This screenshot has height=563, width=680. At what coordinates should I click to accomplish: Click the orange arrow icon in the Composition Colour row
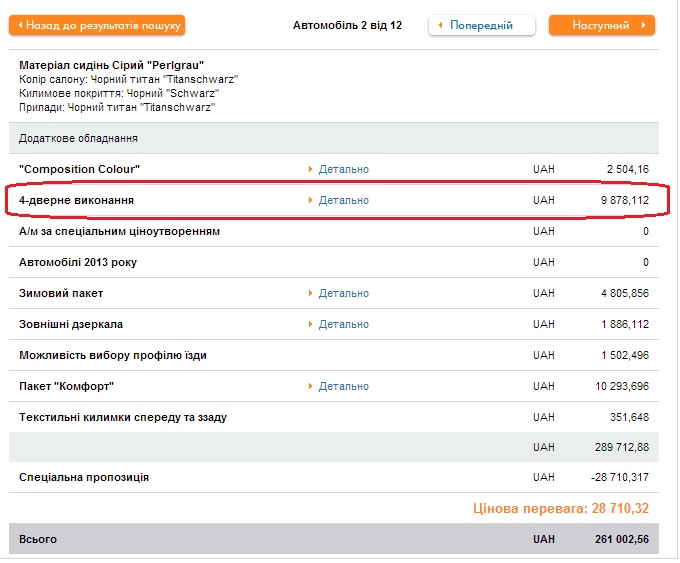[311, 169]
